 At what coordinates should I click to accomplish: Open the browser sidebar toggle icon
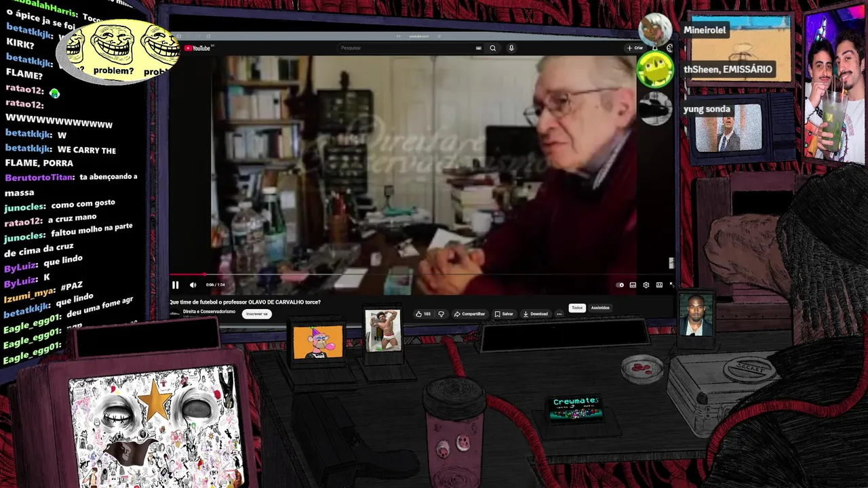pyautogui.click(x=179, y=36)
